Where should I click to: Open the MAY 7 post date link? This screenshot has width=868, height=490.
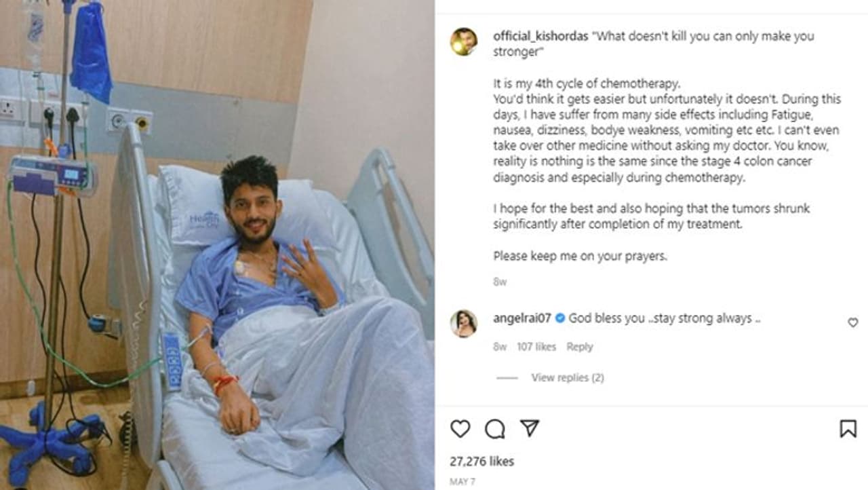(462, 481)
